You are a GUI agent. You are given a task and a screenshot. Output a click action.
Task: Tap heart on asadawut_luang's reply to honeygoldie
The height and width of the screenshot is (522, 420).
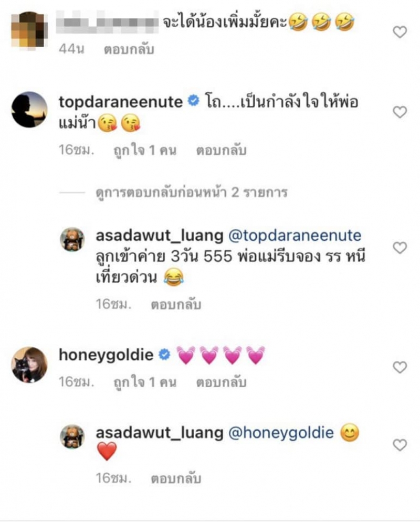400,445
